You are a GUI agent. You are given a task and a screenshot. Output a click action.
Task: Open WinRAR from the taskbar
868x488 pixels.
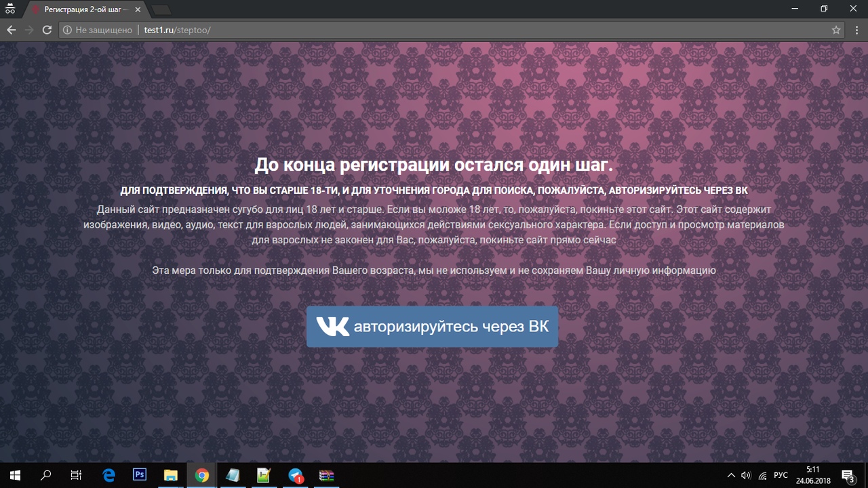coord(327,475)
